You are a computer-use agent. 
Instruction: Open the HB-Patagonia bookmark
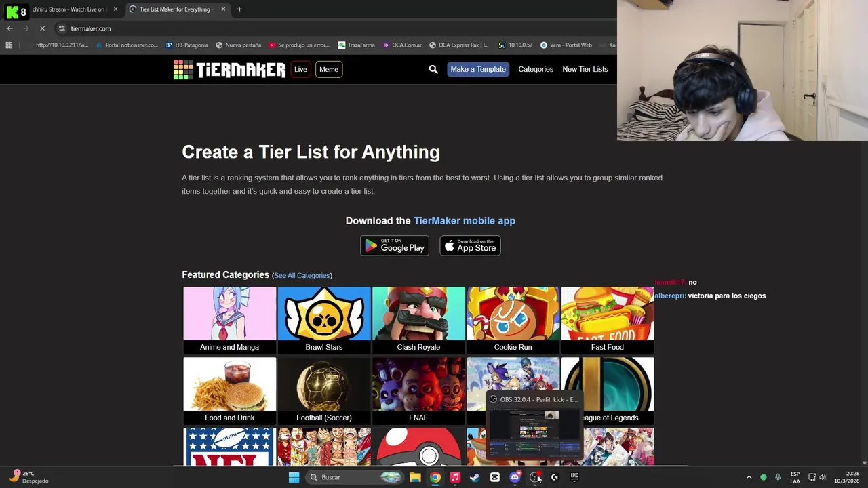(x=187, y=45)
